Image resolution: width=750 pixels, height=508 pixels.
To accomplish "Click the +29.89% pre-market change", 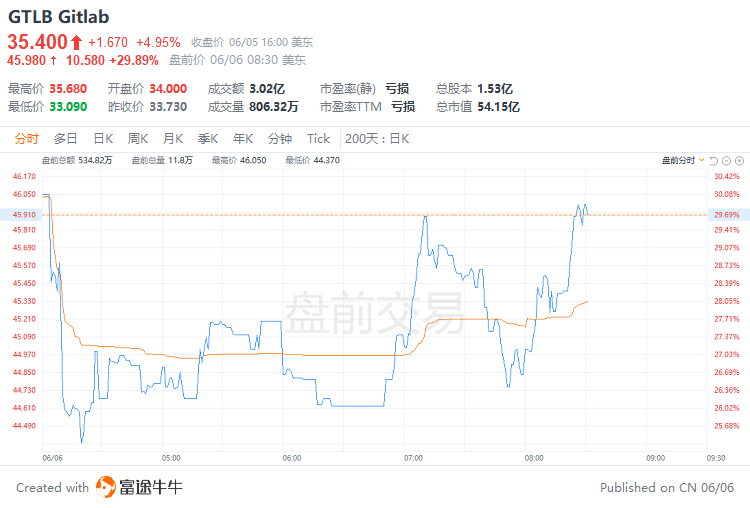I will (x=134, y=60).
